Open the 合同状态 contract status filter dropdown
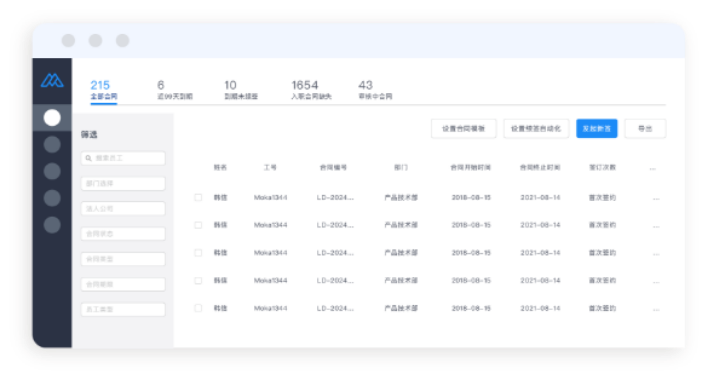Screen dimensions: 708x380 coord(123,234)
